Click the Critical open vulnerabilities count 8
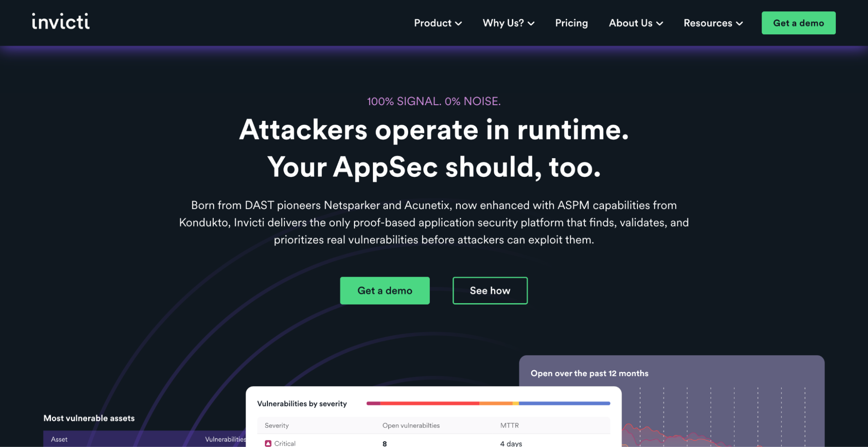Image resolution: width=868 pixels, height=447 pixels. pyautogui.click(x=385, y=444)
